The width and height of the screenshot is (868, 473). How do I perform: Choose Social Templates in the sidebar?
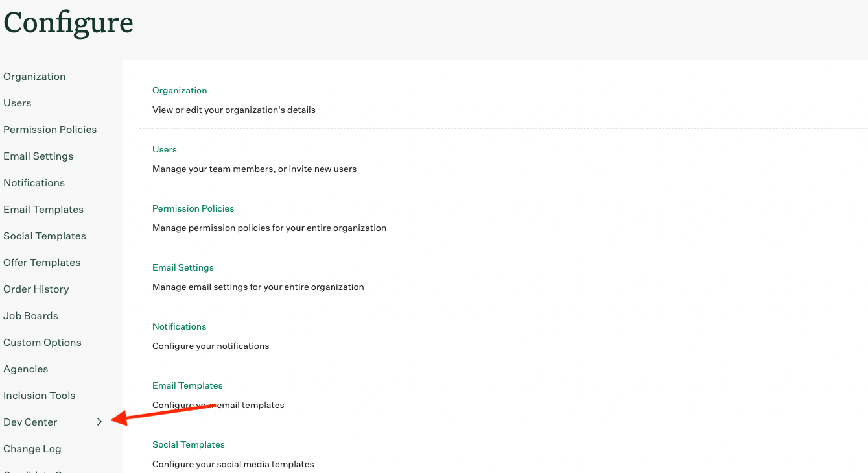[45, 236]
